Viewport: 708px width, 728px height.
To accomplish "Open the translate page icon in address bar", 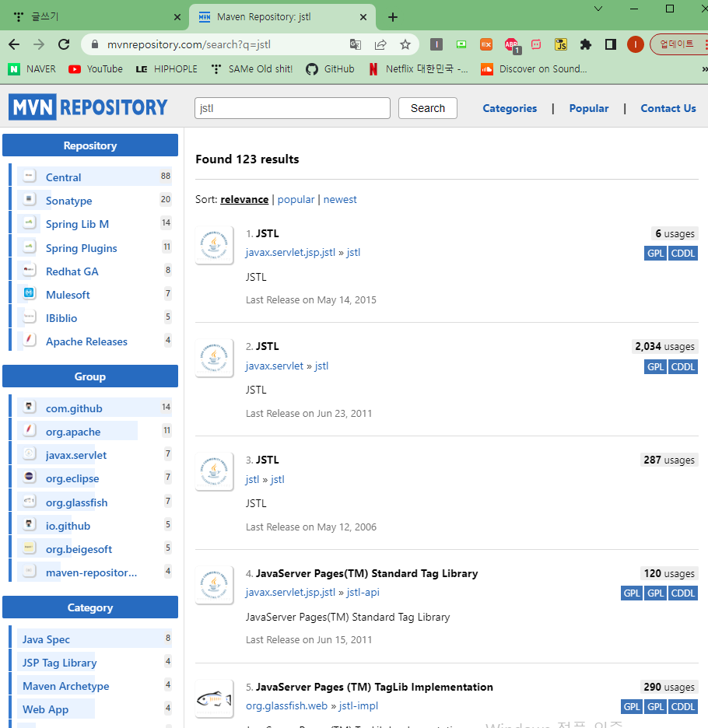I will pyautogui.click(x=356, y=44).
